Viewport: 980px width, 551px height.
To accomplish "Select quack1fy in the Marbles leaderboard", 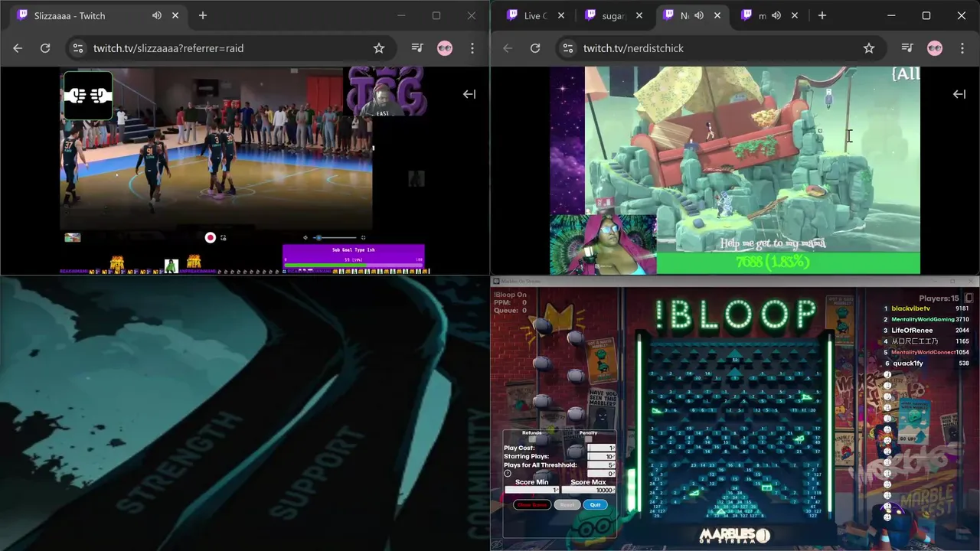I will [x=907, y=364].
